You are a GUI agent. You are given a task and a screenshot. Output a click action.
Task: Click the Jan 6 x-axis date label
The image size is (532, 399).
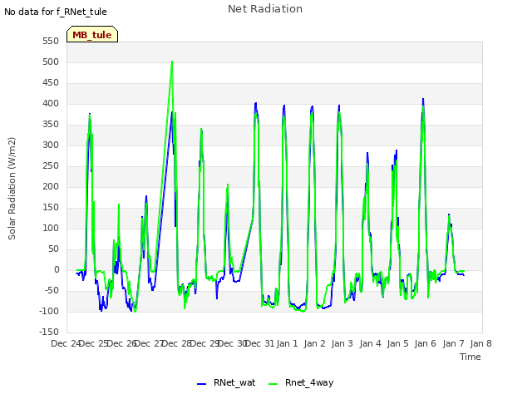coord(425,343)
